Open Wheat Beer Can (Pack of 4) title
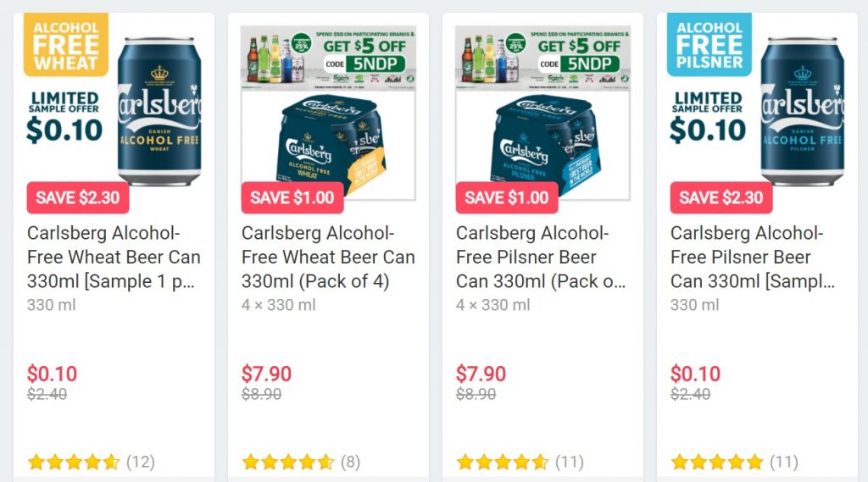Screen dimensions: 868x482 point(328,257)
